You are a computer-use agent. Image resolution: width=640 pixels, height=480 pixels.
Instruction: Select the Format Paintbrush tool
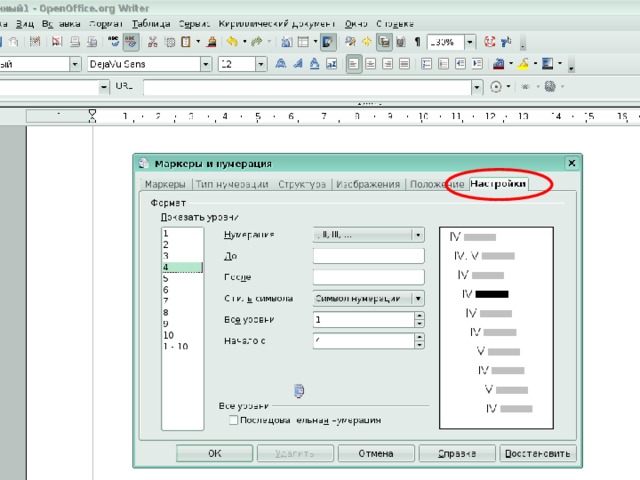tap(211, 42)
